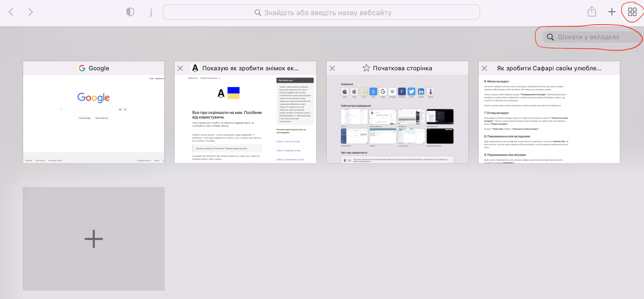Click the LinkedIn favorite in start page preview
The image size is (644, 299).
[421, 92]
